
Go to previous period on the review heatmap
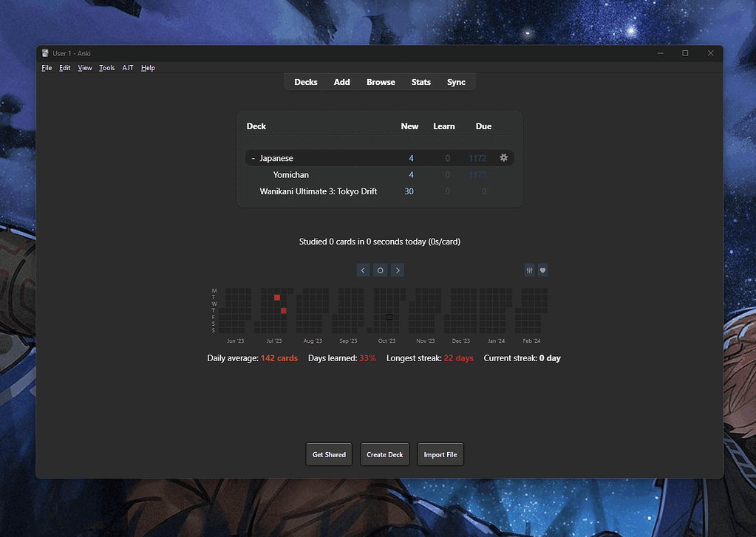pos(363,270)
